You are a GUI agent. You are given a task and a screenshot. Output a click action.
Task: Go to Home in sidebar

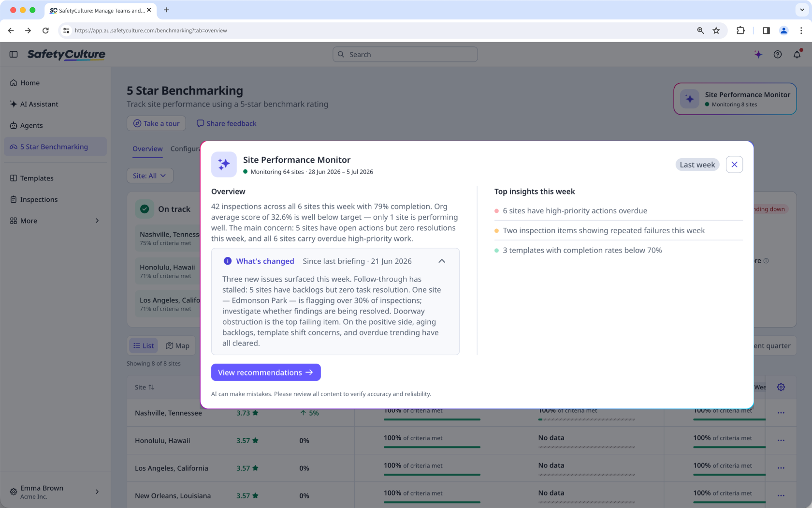pos(55,83)
